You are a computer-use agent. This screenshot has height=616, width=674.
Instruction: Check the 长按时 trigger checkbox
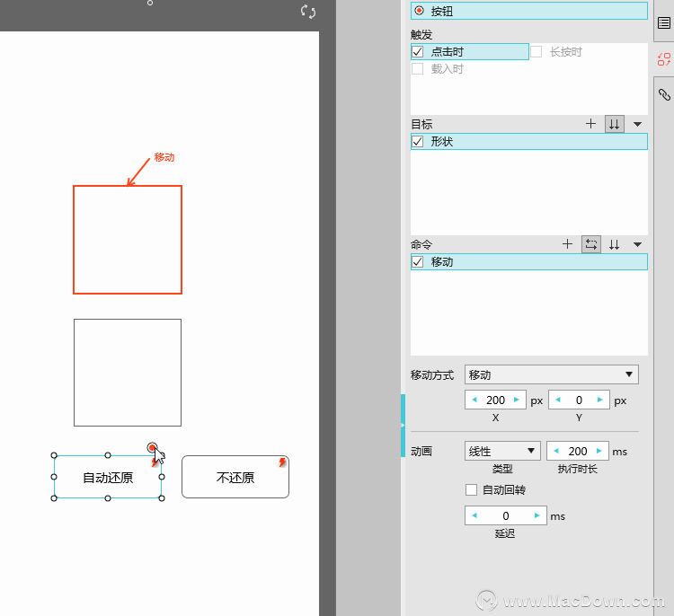click(536, 52)
